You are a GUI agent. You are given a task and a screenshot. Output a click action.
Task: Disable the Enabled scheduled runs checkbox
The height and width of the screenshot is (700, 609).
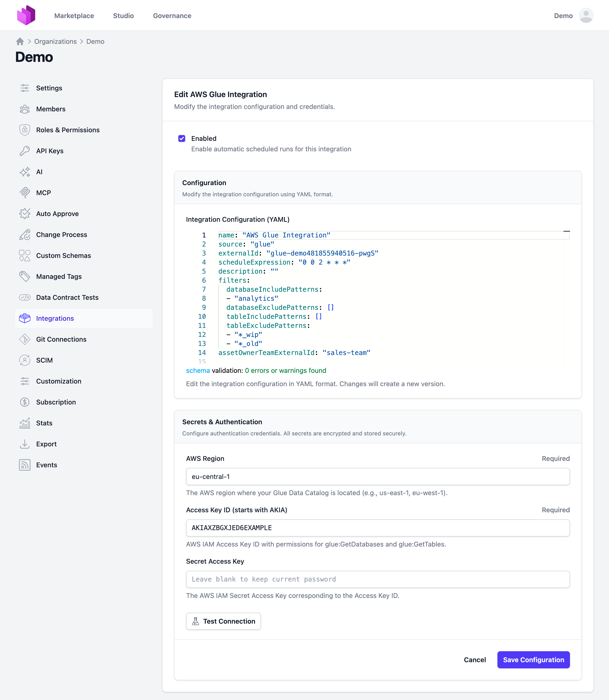pos(182,138)
